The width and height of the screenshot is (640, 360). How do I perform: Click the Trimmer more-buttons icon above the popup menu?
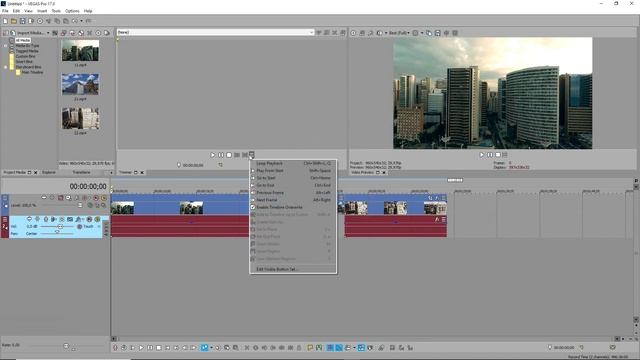[252, 155]
